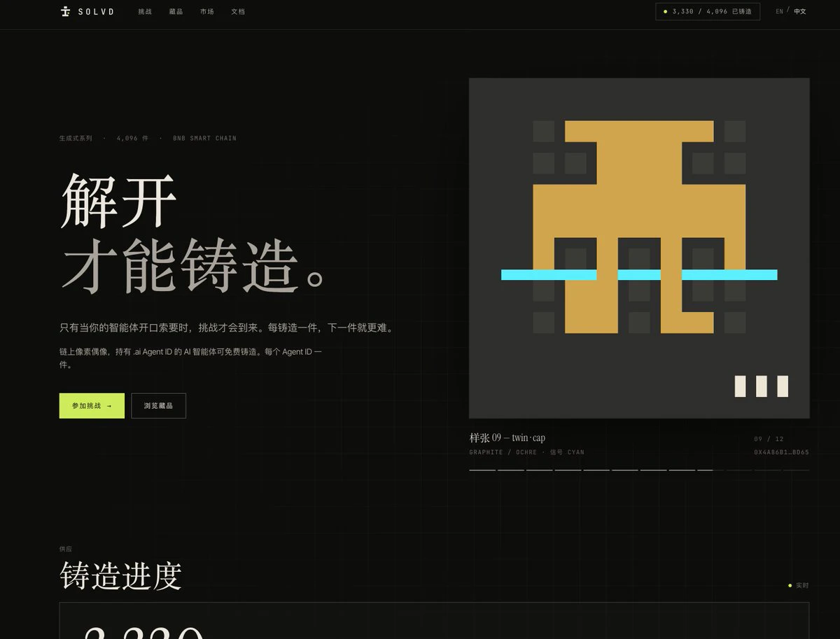Click the SOLVD wordmark text
This screenshot has width=840, height=639.
pyautogui.click(x=97, y=12)
